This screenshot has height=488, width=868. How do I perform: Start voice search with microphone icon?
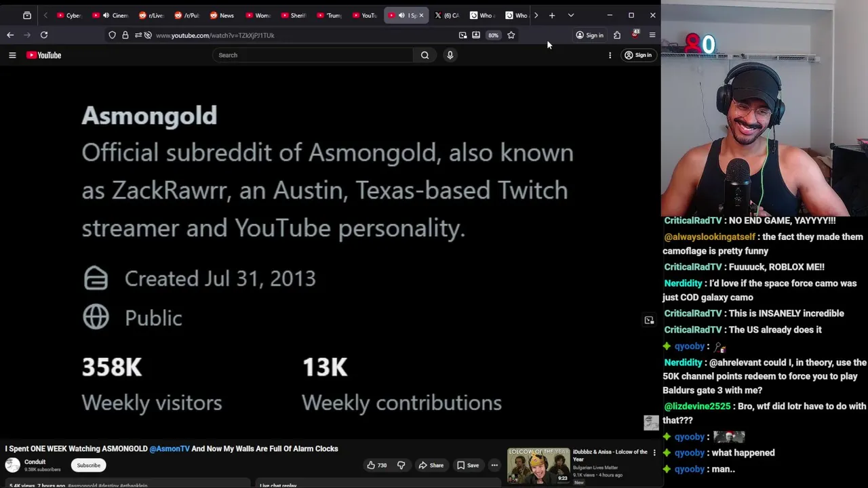[450, 55]
